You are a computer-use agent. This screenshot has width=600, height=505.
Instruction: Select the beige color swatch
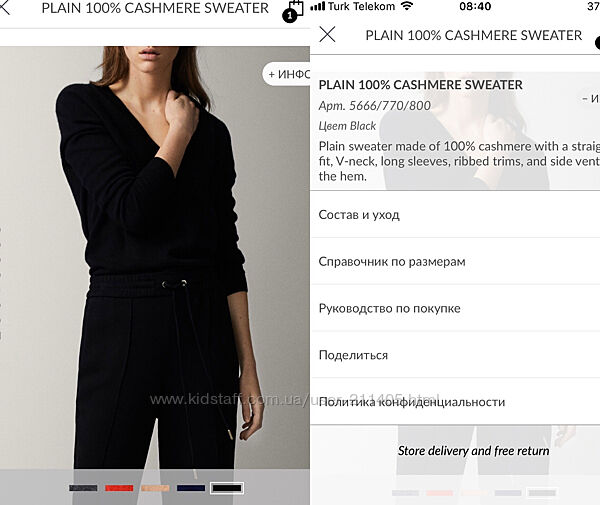point(155,488)
